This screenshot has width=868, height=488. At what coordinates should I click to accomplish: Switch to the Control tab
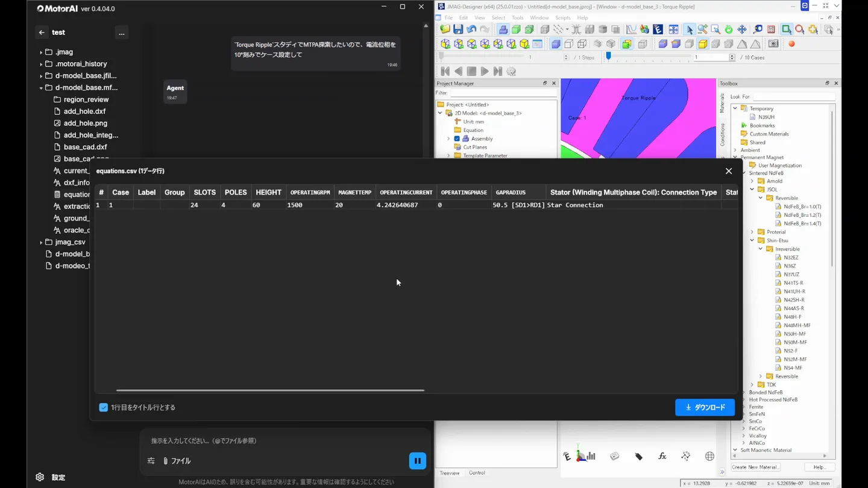(477, 473)
